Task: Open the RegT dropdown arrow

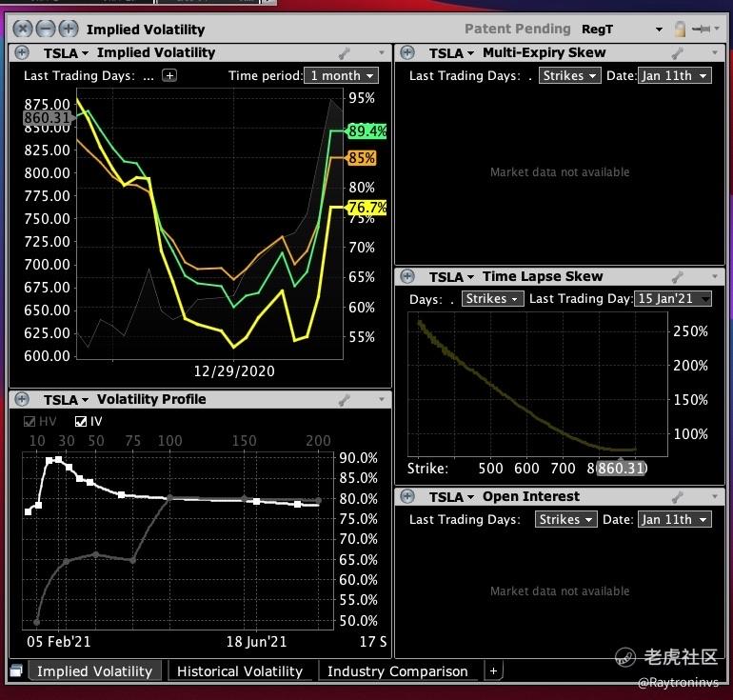Action: tap(659, 30)
